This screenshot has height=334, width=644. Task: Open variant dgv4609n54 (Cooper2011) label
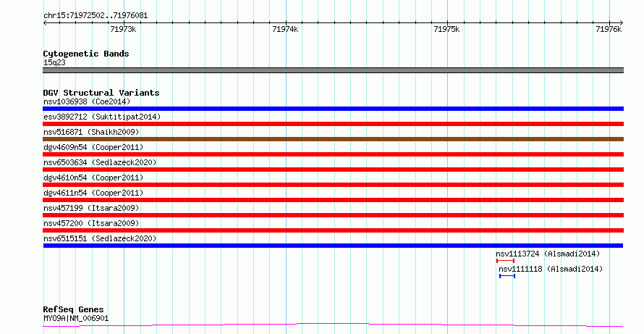tap(93, 147)
